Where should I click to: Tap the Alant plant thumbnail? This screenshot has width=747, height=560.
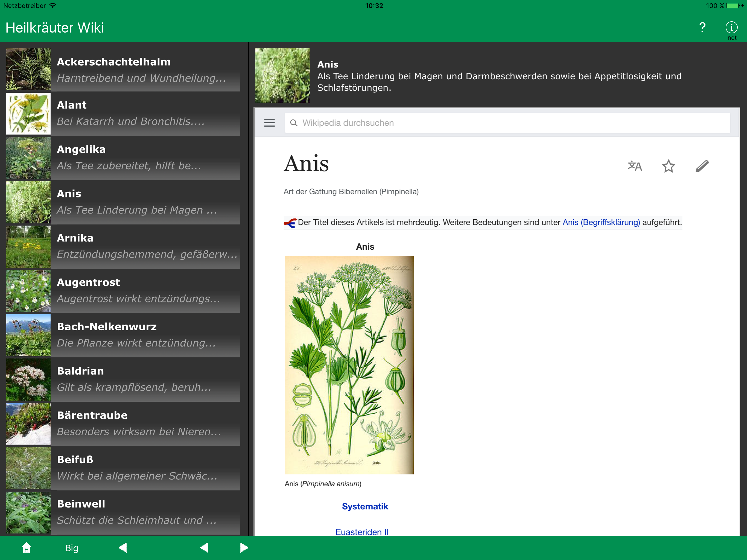[x=28, y=113]
